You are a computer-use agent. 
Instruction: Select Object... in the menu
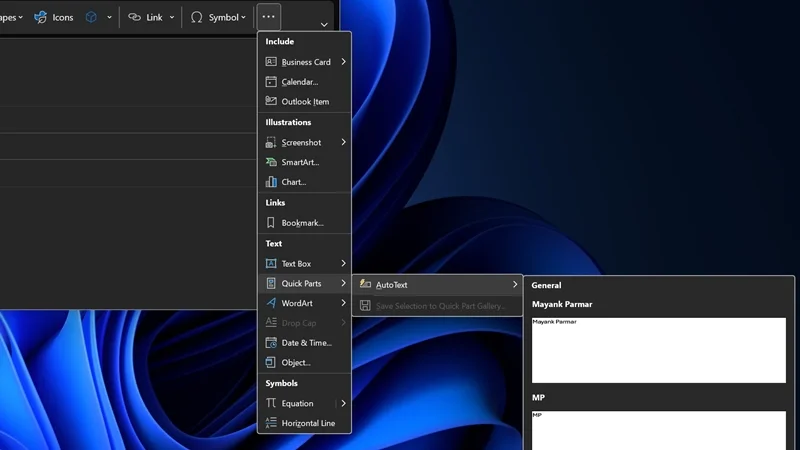(x=304, y=363)
